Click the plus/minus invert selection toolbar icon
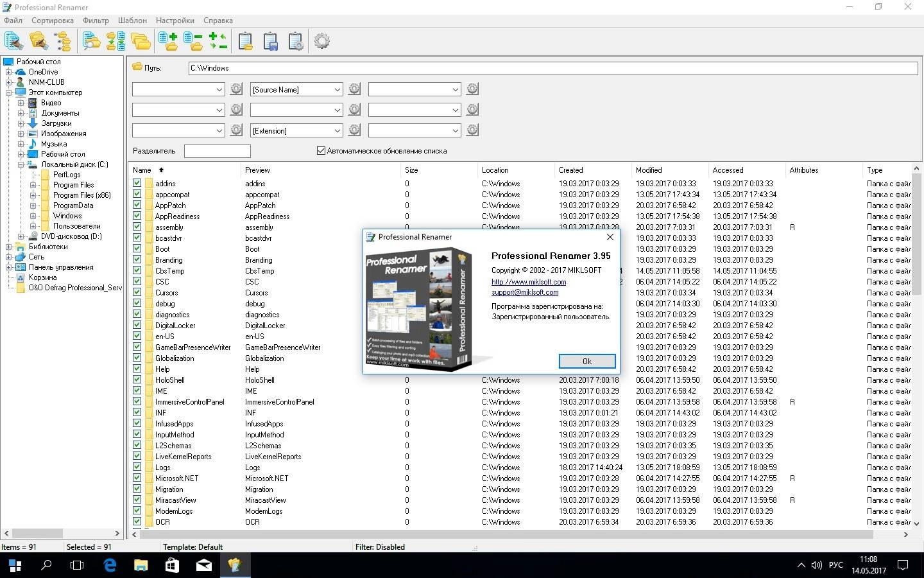Viewport: 924px width, 578px height. point(218,41)
